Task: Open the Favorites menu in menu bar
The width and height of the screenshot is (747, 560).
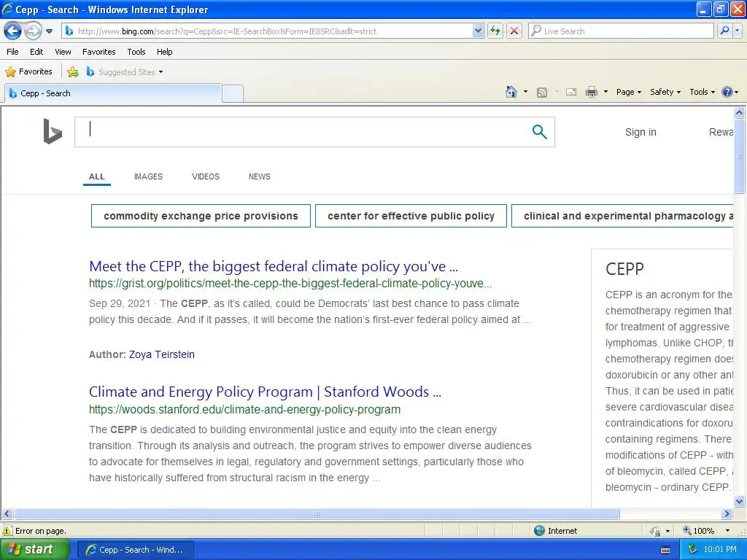Action: click(99, 52)
